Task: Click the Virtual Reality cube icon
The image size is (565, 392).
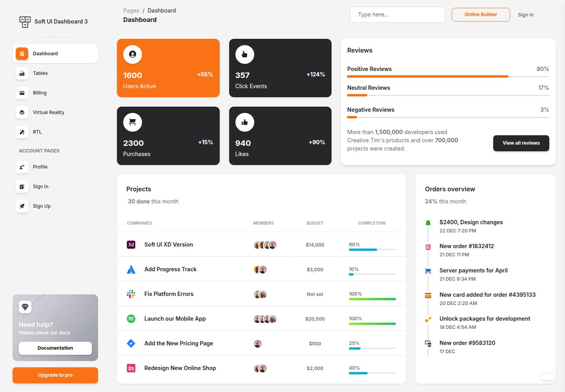Action: tap(22, 113)
